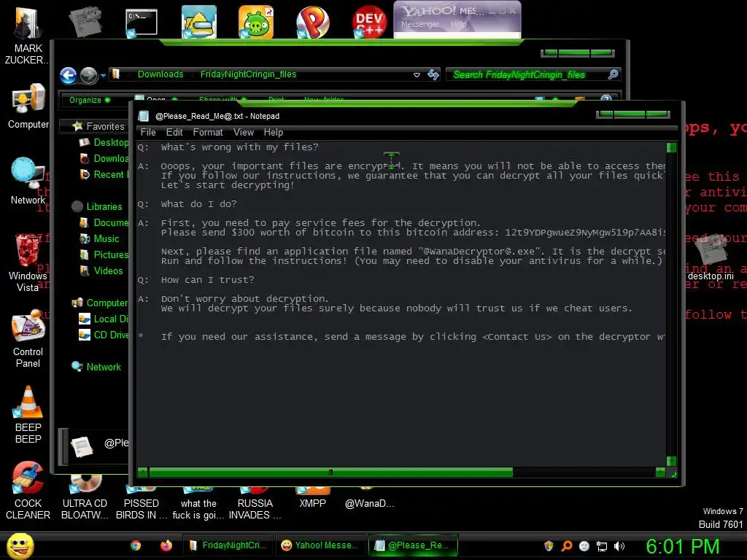This screenshot has width=747, height=560.
Task: Click the Search FridayNightCringin_files field
Action: [x=527, y=74]
